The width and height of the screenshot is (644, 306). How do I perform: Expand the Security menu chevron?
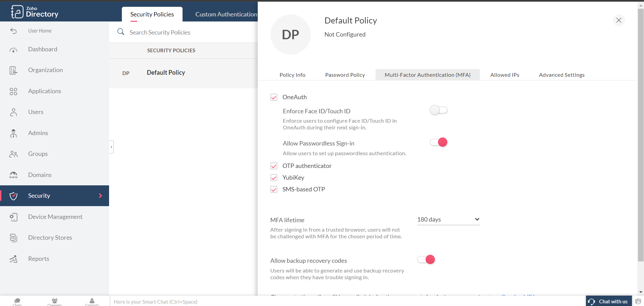coord(100,196)
